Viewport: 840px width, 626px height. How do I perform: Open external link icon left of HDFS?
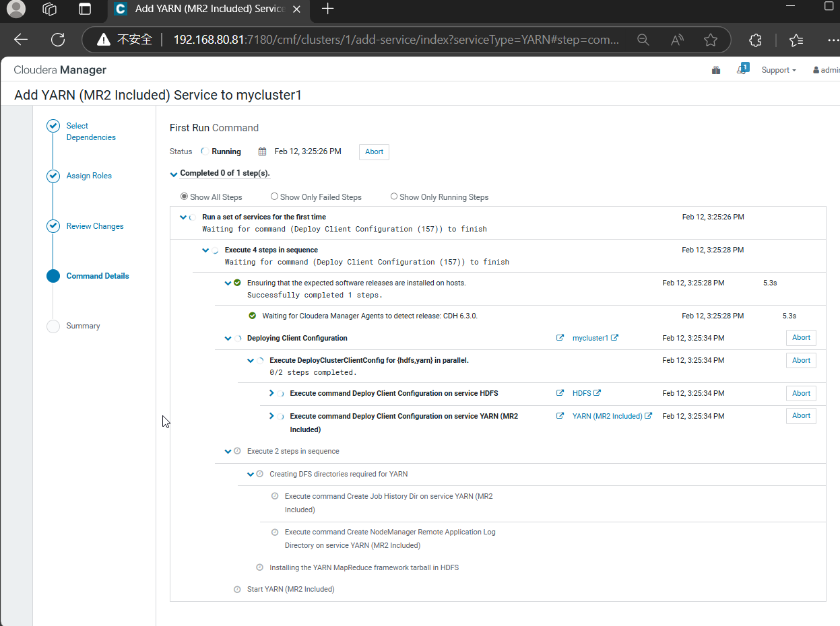(x=560, y=393)
